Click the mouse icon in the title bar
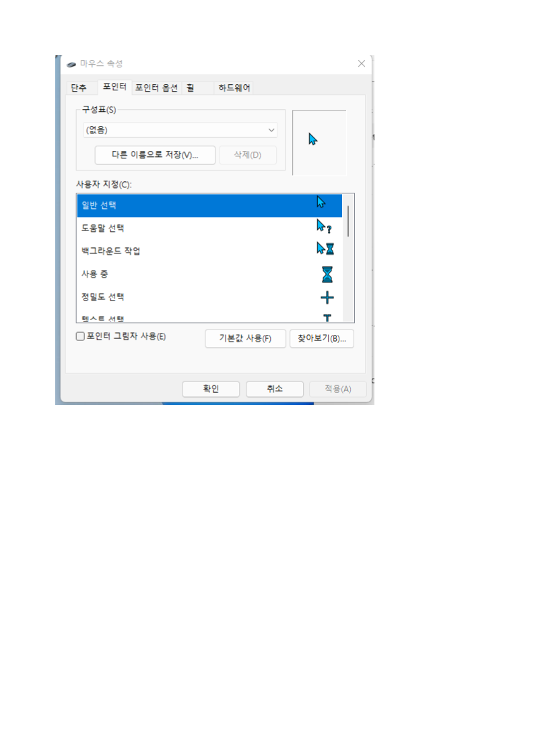This screenshot has width=534, height=756. (x=71, y=63)
